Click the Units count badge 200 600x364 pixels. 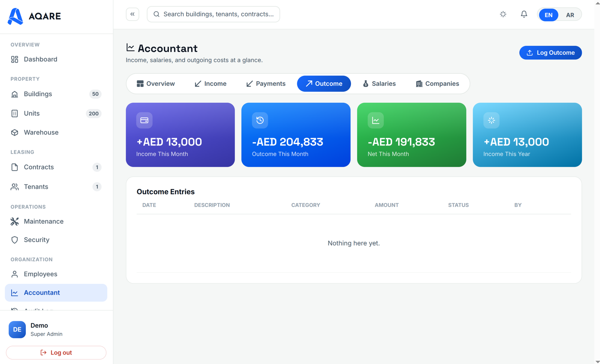94,114
